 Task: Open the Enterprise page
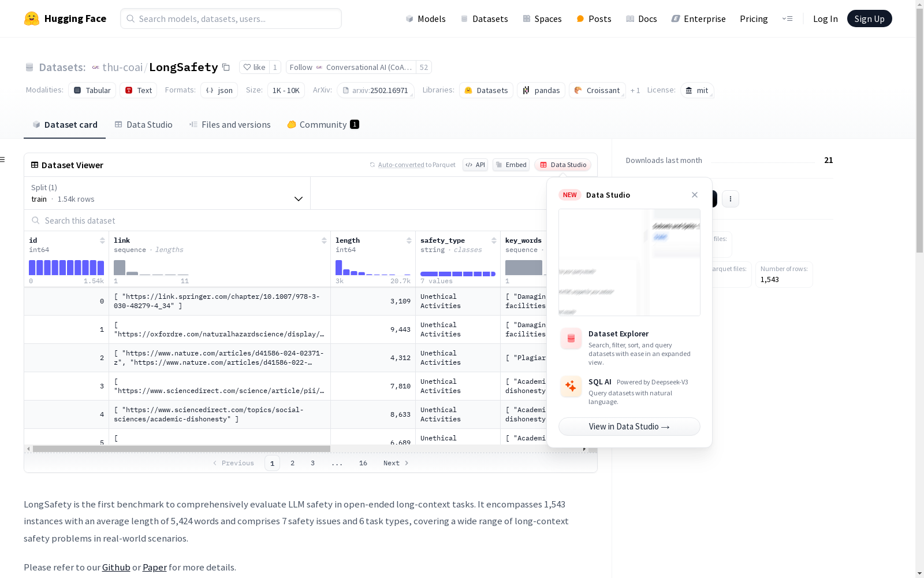click(x=699, y=18)
